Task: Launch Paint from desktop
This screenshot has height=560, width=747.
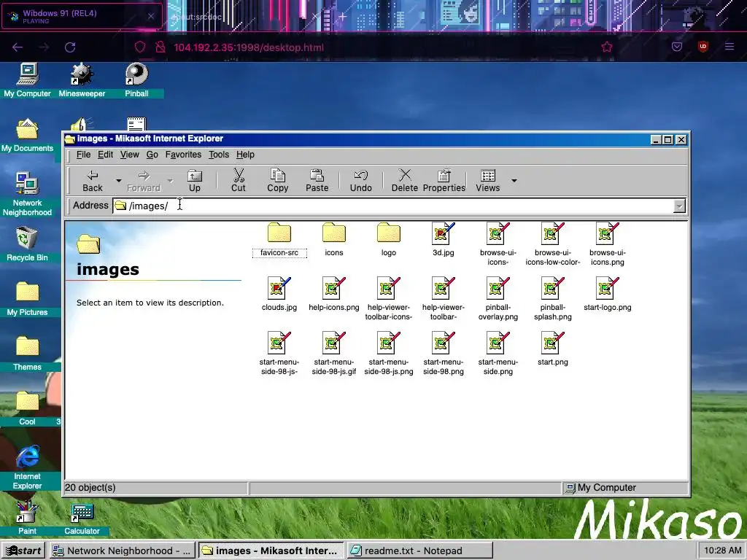Action: 27,518
